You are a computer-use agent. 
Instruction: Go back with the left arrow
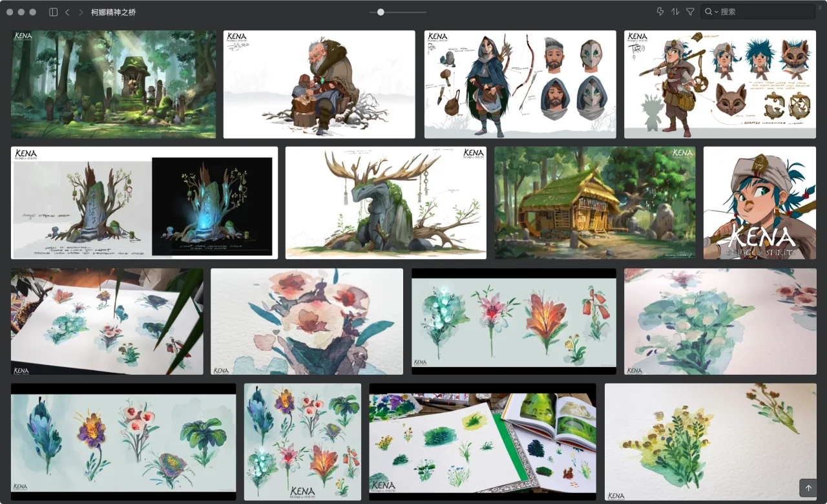pyautogui.click(x=67, y=12)
